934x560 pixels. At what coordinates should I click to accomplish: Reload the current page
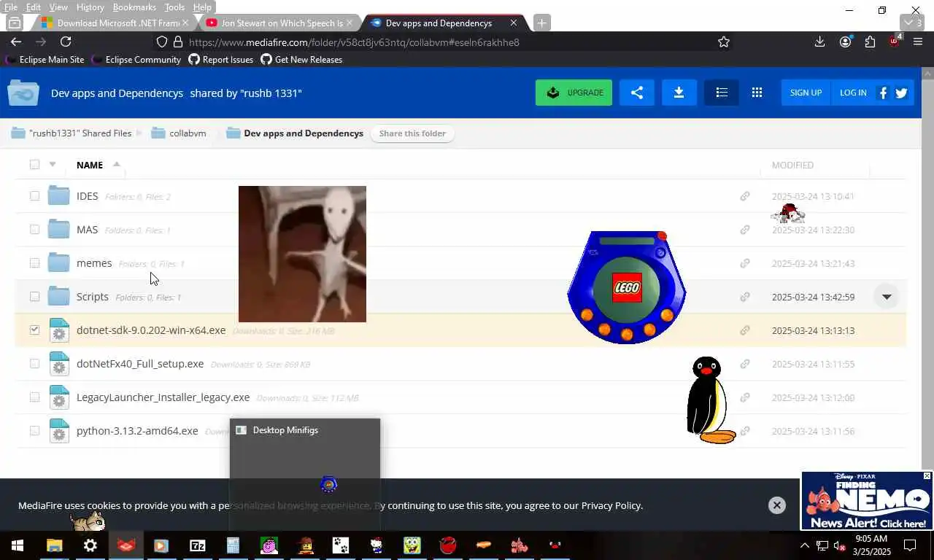[x=66, y=42]
